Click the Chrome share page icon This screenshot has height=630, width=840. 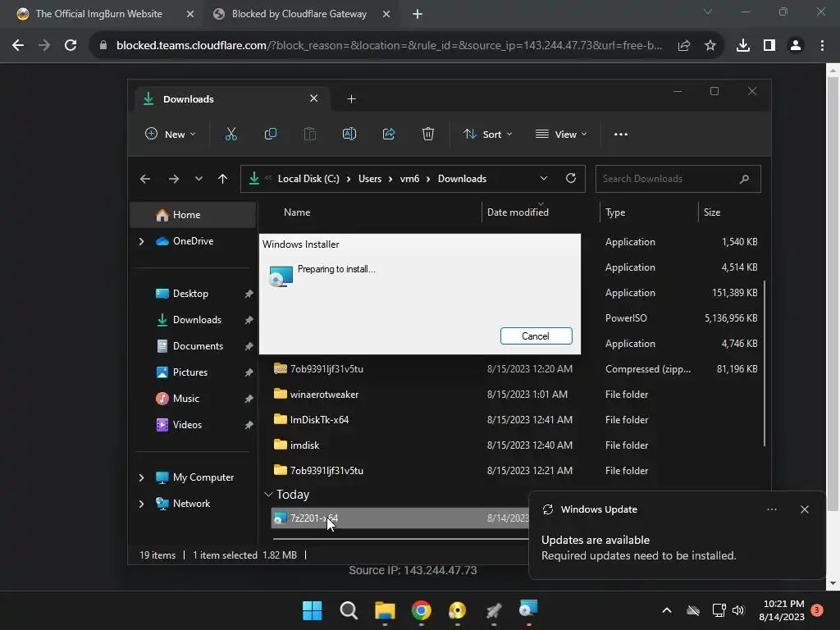[684, 46]
